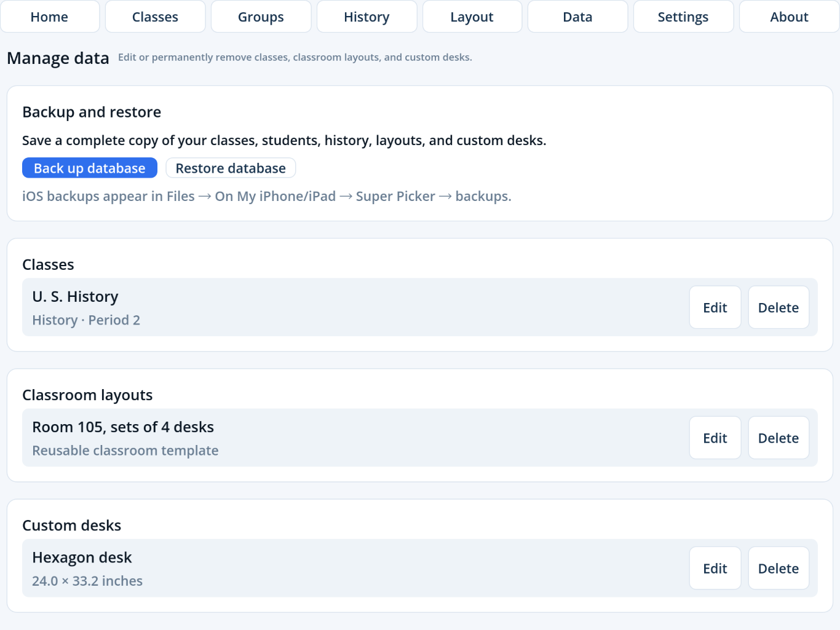This screenshot has width=840, height=630.
Task: Open the Home tab
Action: pyautogui.click(x=50, y=17)
